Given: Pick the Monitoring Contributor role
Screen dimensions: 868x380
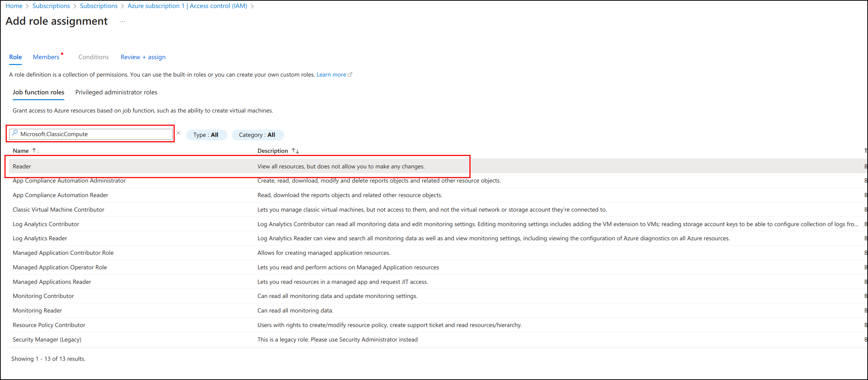Looking at the screenshot, I should tap(43, 296).
